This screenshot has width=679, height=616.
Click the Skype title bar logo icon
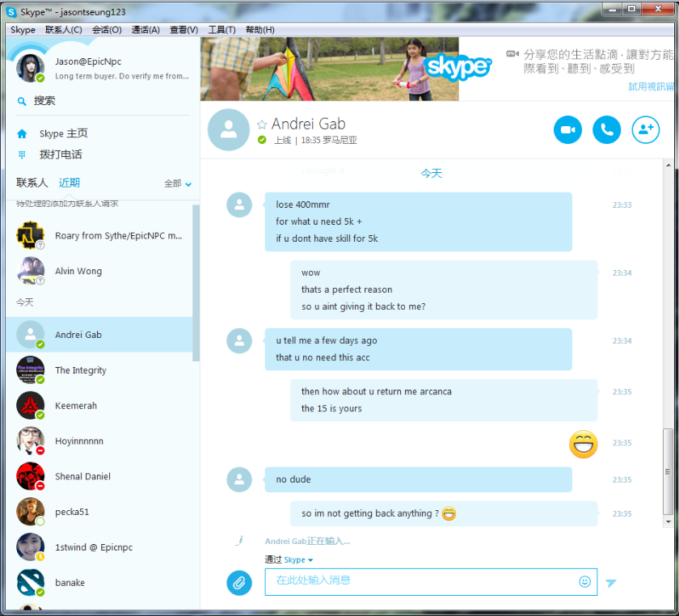[x=11, y=12]
